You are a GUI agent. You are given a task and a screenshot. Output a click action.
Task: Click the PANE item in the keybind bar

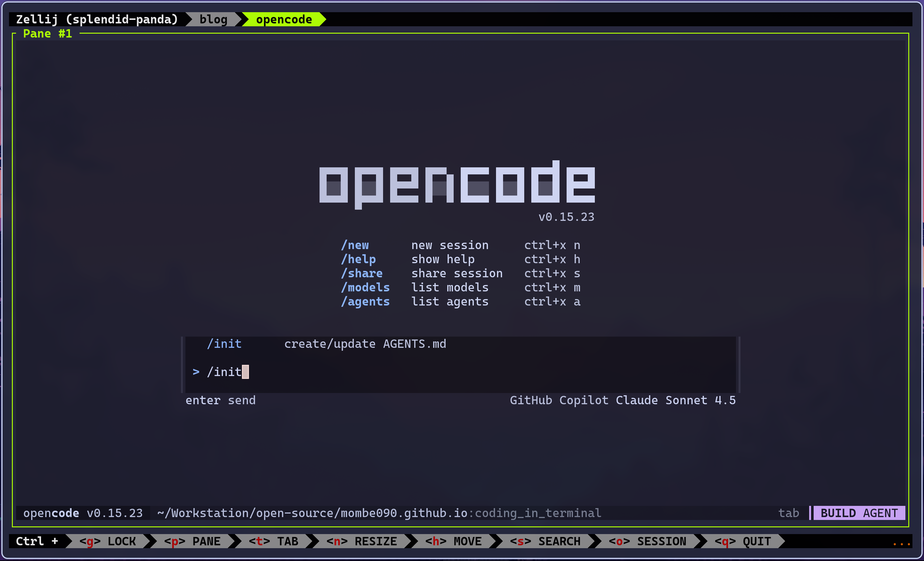click(x=192, y=541)
